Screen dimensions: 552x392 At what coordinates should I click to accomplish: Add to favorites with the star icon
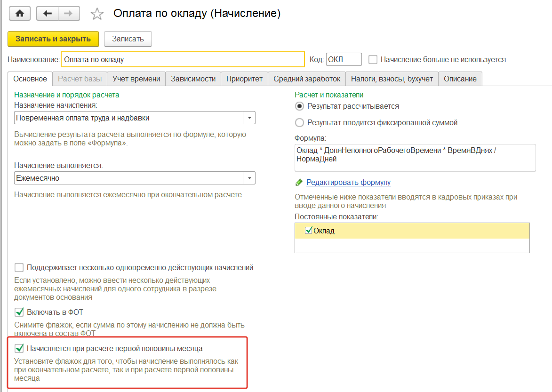[97, 14]
